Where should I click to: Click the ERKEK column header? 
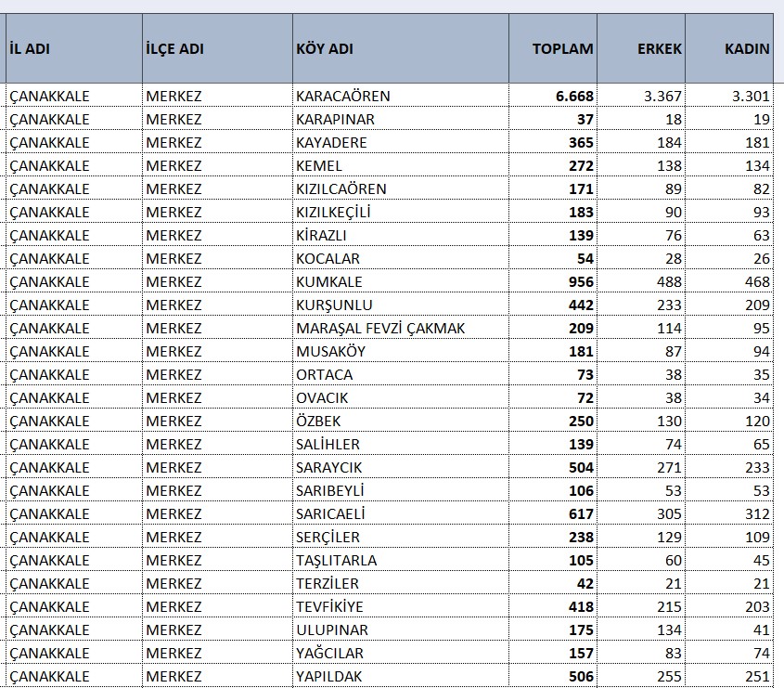tap(640, 49)
